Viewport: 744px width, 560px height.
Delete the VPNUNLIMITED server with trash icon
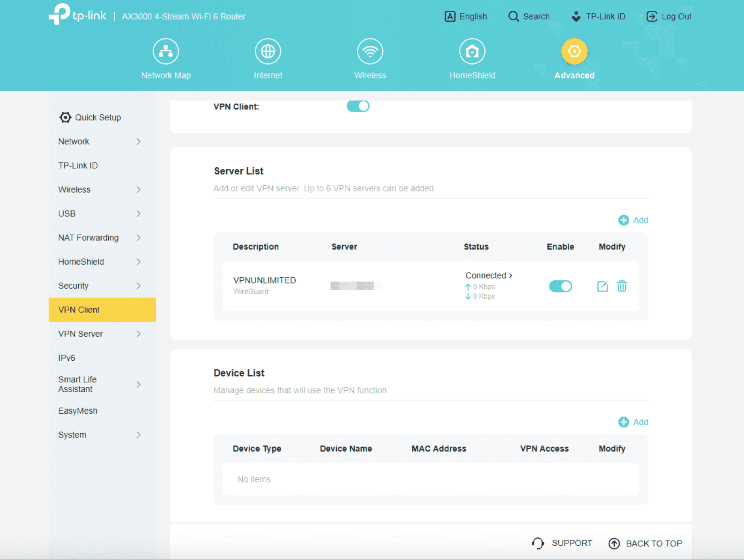(621, 286)
